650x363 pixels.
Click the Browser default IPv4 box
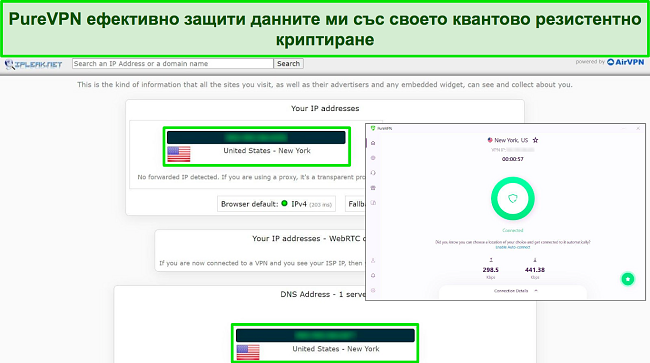click(276, 204)
